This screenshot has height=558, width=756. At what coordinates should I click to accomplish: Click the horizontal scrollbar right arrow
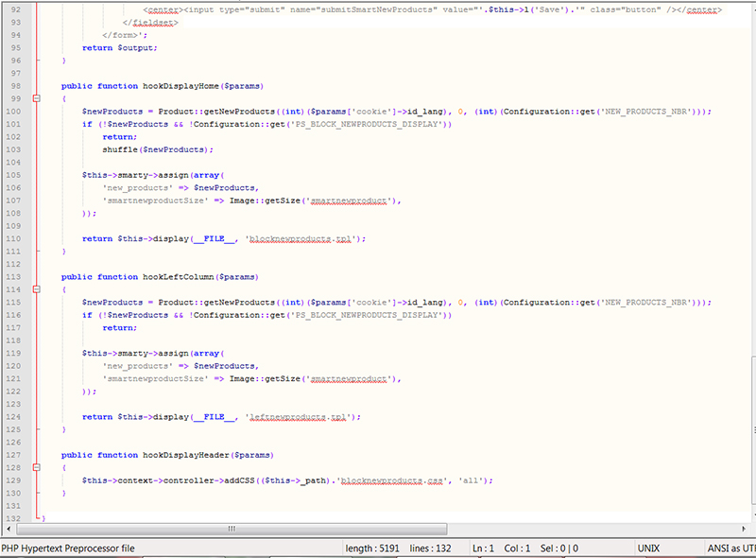click(744, 529)
